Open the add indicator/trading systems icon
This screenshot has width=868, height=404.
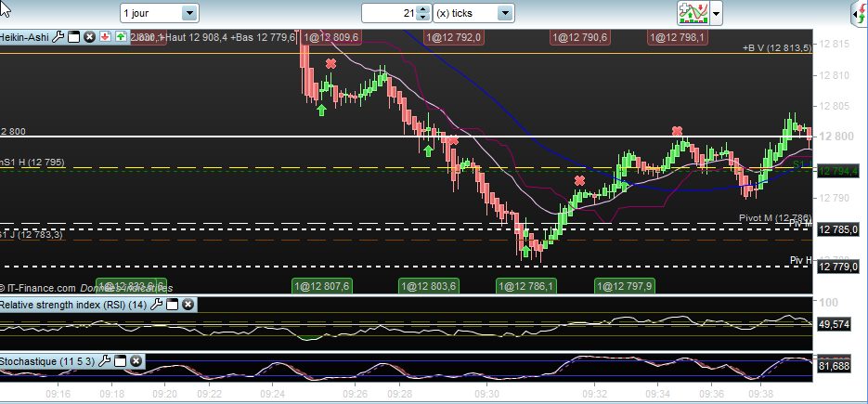point(693,13)
